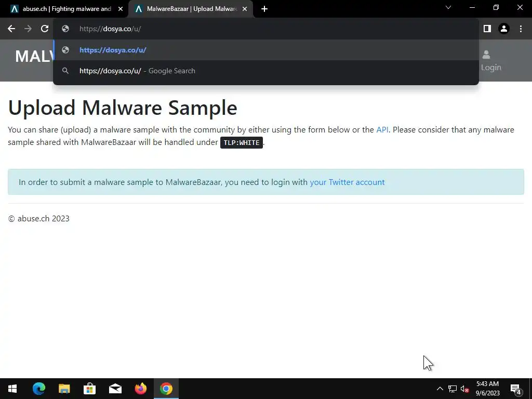Open the side panel icon in Chrome toolbar
This screenshot has width=532, height=399.
coord(487,29)
